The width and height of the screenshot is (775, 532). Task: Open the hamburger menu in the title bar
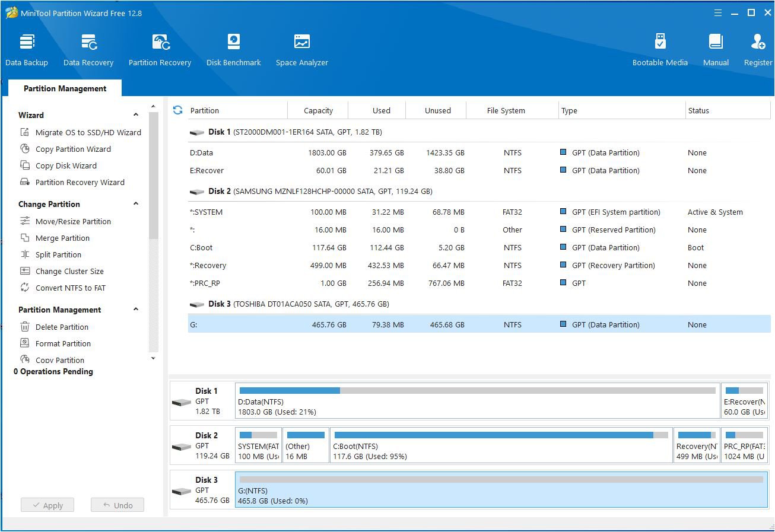718,13
